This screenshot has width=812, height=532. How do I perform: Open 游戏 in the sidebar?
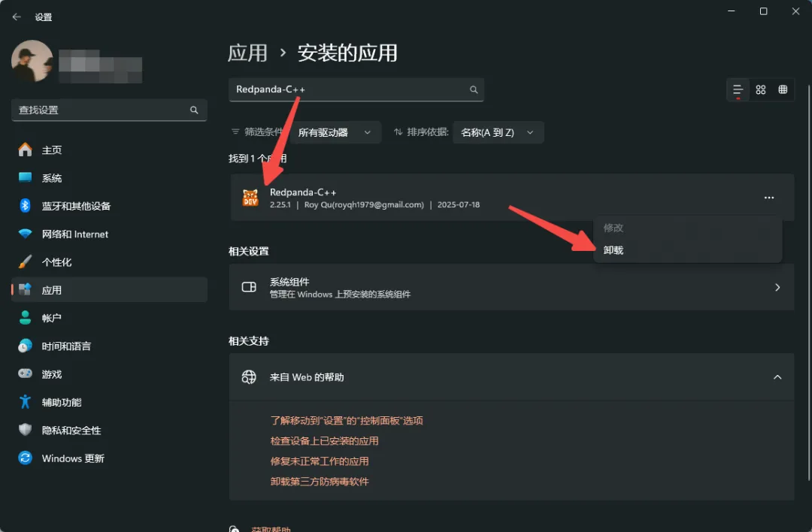109,373
